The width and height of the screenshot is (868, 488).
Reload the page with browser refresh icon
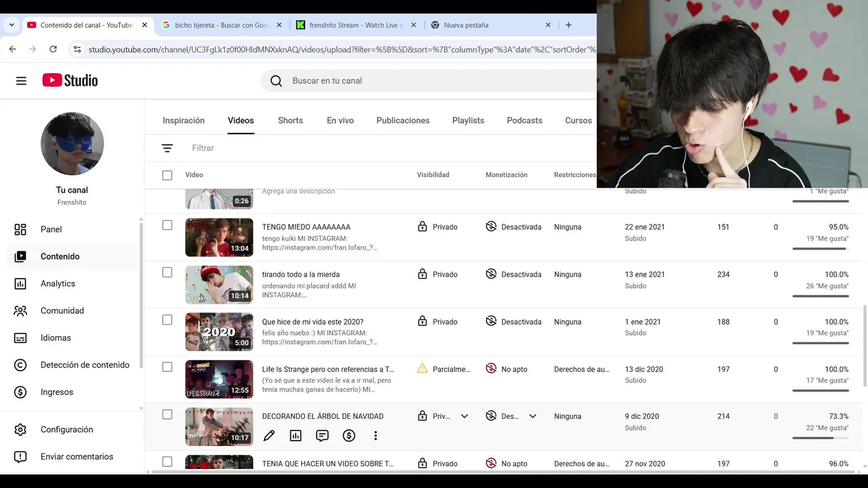(x=53, y=49)
